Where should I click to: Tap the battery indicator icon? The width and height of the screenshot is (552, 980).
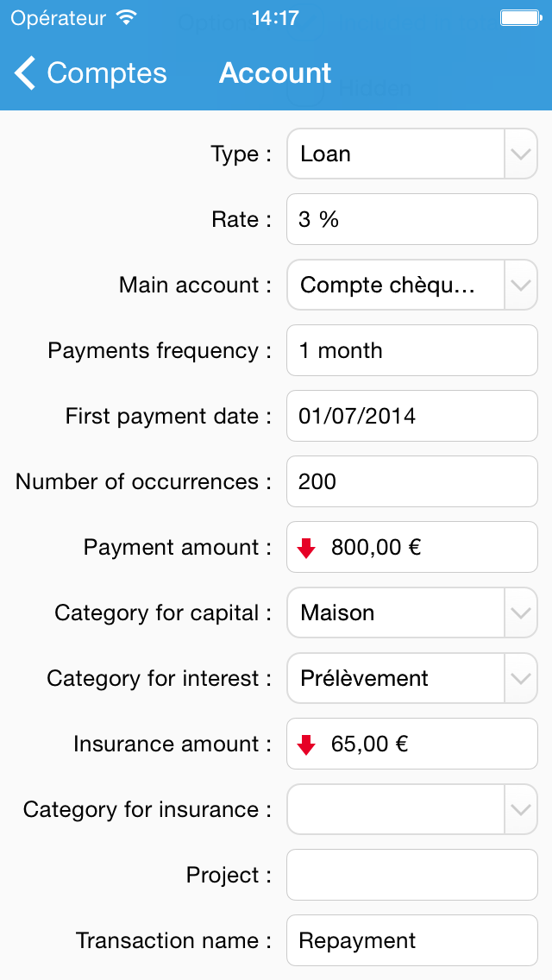[x=519, y=17]
